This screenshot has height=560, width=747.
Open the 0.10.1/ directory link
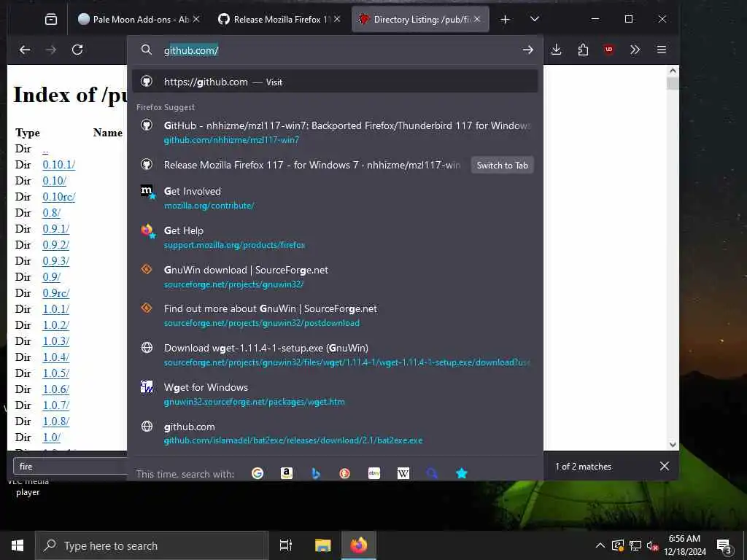point(58,165)
